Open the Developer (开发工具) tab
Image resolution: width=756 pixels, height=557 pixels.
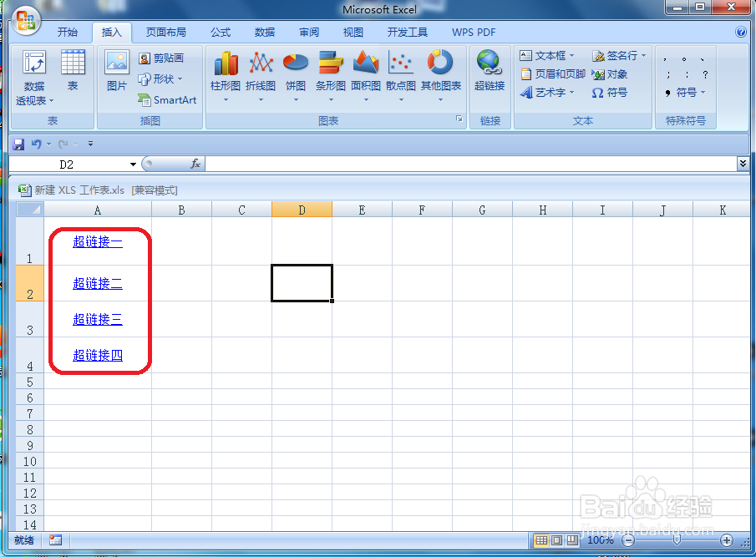[408, 33]
